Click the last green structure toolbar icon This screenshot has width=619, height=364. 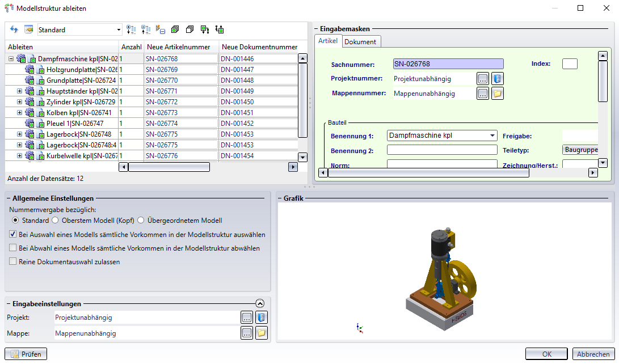coord(220,29)
